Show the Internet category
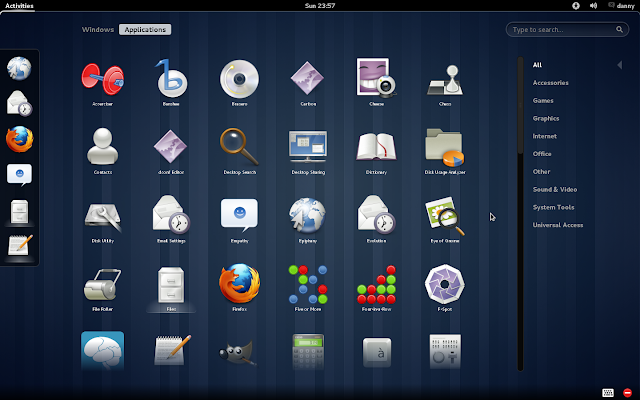This screenshot has height=400, width=640. [544, 136]
